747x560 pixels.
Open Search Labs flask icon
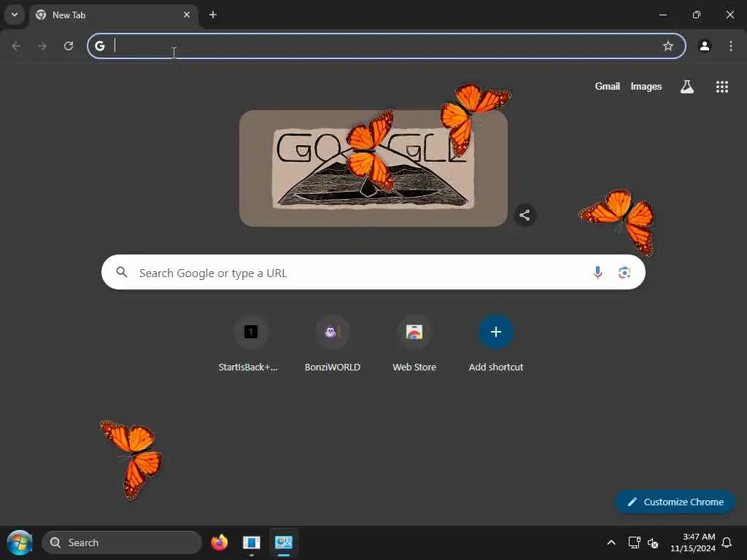(687, 86)
